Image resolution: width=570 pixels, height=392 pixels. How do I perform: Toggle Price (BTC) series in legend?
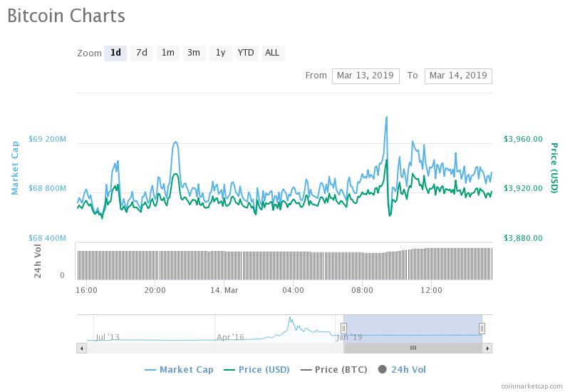(333, 370)
